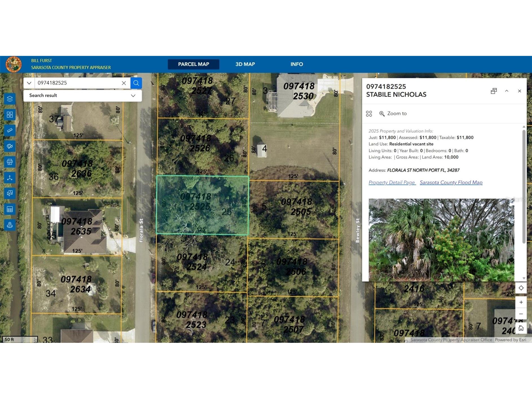
Task: Open the Property Detail Page link
Action: 392,183
